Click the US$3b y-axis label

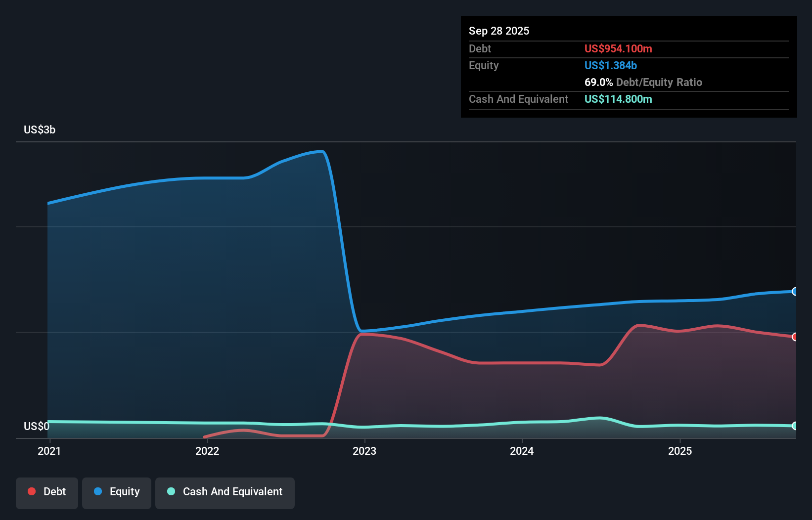pyautogui.click(x=40, y=130)
